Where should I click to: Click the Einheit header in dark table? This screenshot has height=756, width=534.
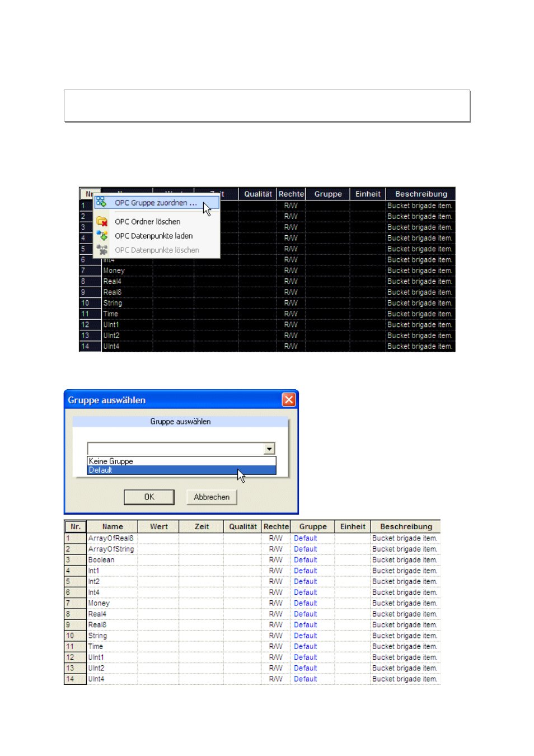pos(368,194)
